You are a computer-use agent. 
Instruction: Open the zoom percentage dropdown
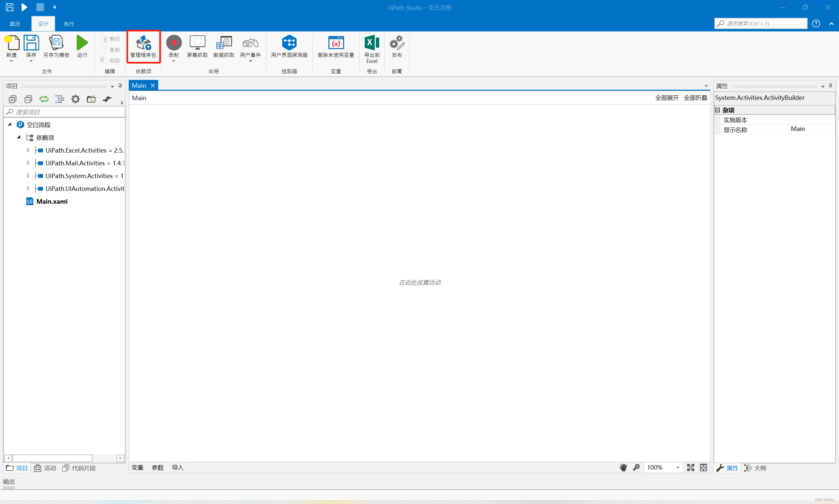pyautogui.click(x=677, y=468)
